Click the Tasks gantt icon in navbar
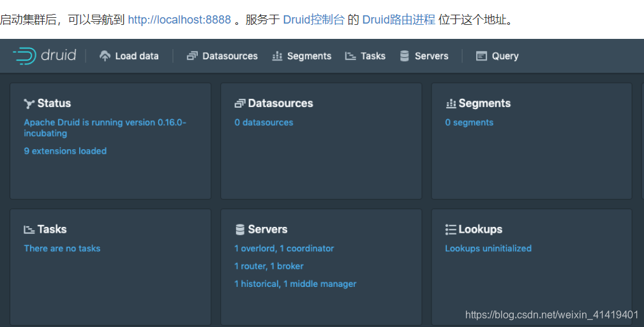 pos(350,56)
